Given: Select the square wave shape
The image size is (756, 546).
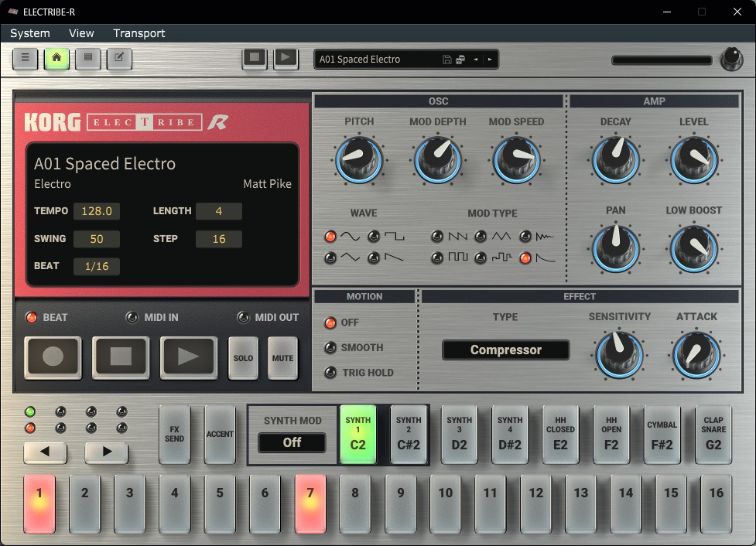Looking at the screenshot, I should pos(374,236).
